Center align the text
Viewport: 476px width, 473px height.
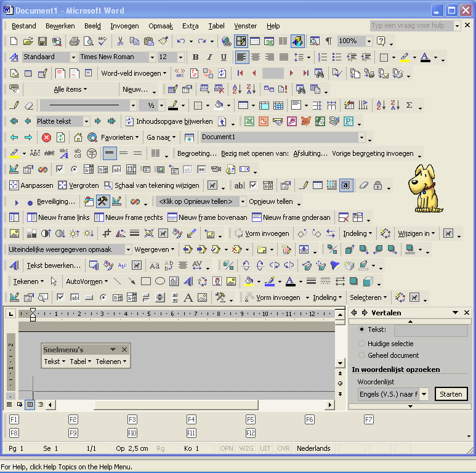(x=256, y=57)
